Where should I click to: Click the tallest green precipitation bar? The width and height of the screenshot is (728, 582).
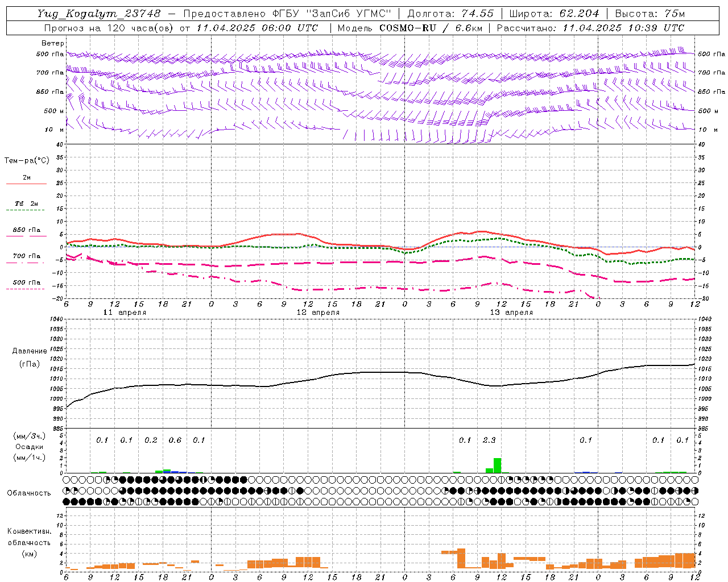click(x=497, y=465)
